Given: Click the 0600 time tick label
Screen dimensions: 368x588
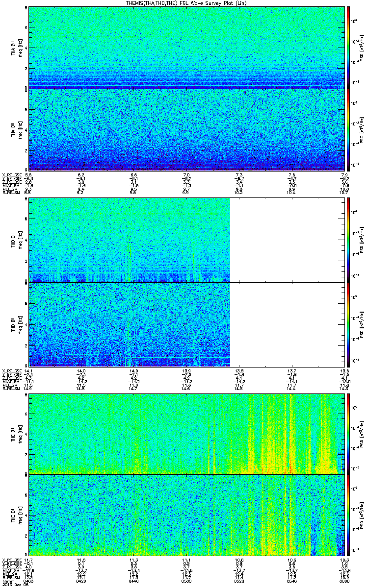Looking at the screenshot, I should click(343, 581).
